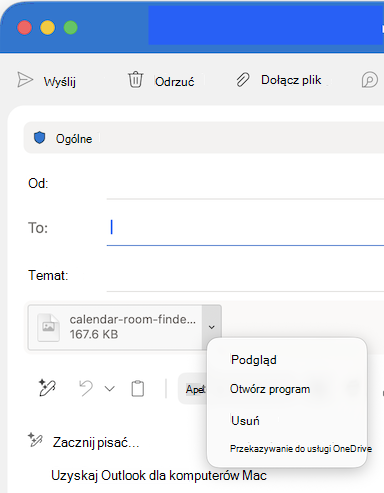Focus the To recipient field
Image resolution: width=384 pixels, height=493 pixels.
click(245, 228)
